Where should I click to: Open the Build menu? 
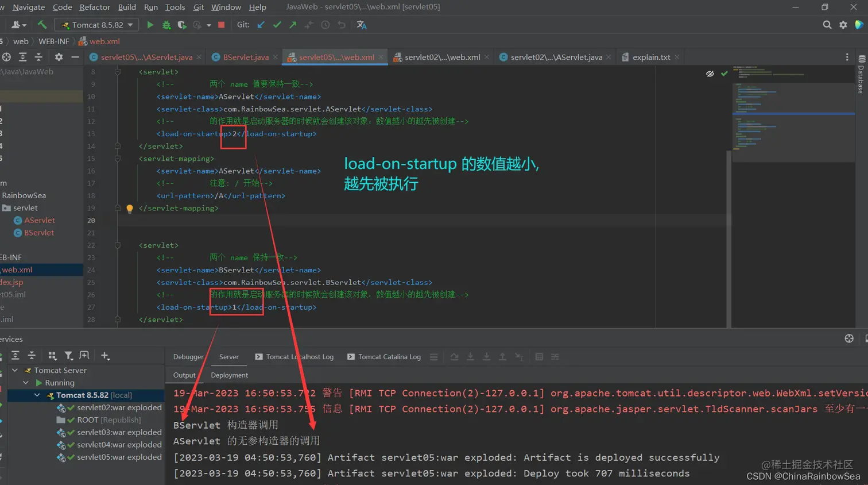(127, 7)
